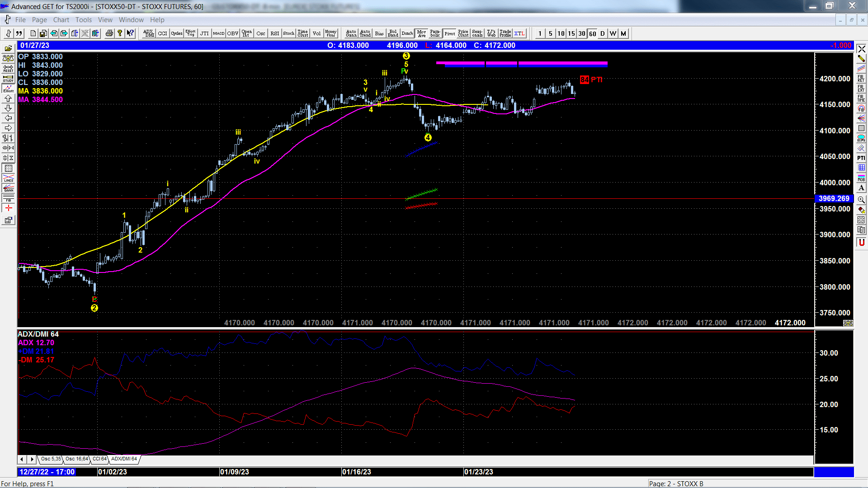Open the Page menu
Image resolution: width=868 pixels, height=488 pixels.
[x=39, y=20]
